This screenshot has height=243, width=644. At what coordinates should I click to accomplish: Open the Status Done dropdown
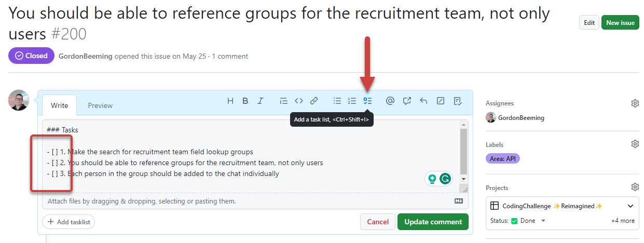click(543, 221)
